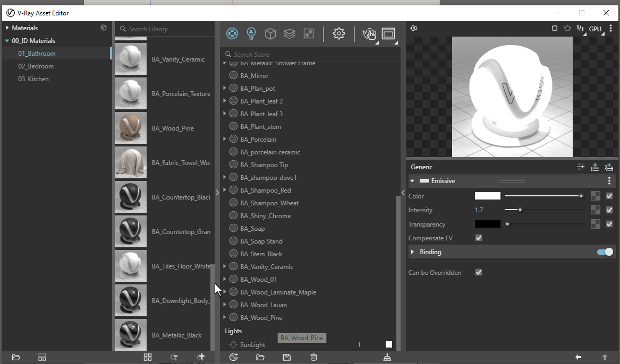The image size is (620, 364).
Task: Open the Render Elements layers icon
Action: [290, 33]
